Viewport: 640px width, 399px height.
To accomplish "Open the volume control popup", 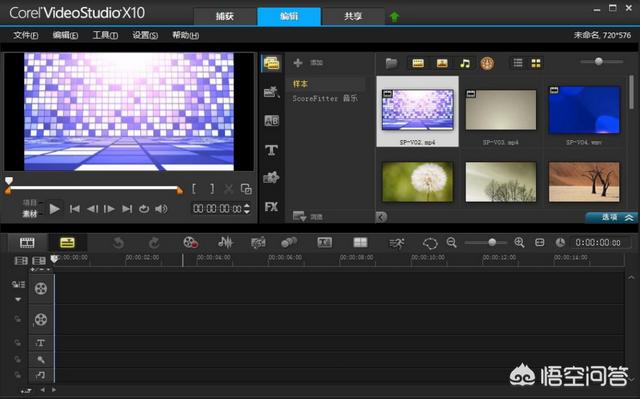I will pyautogui.click(x=162, y=209).
